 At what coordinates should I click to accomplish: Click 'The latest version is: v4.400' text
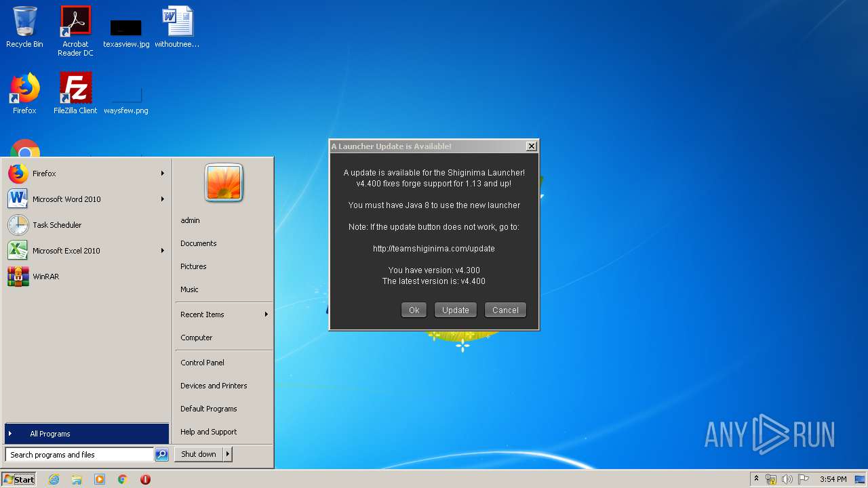pyautogui.click(x=434, y=281)
